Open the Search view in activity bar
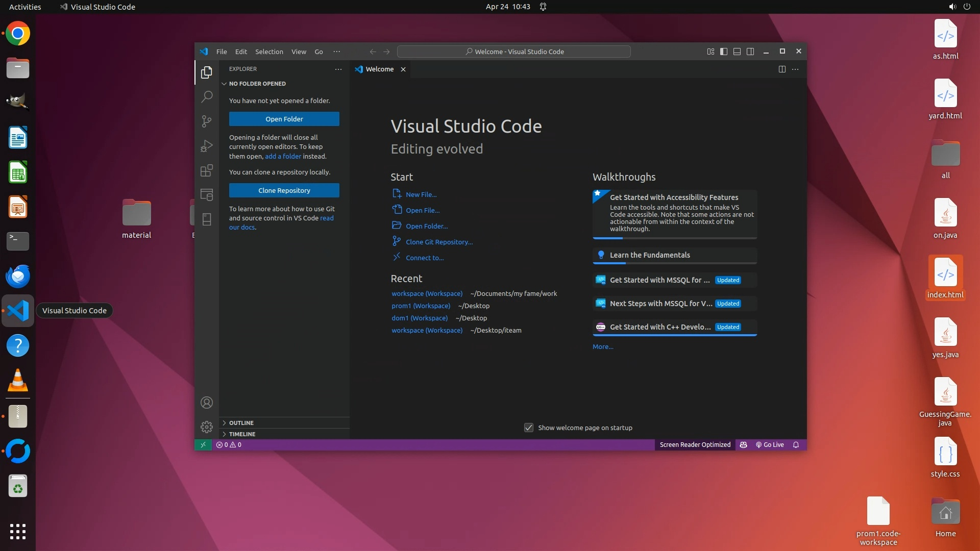This screenshot has height=551, width=980. click(207, 96)
